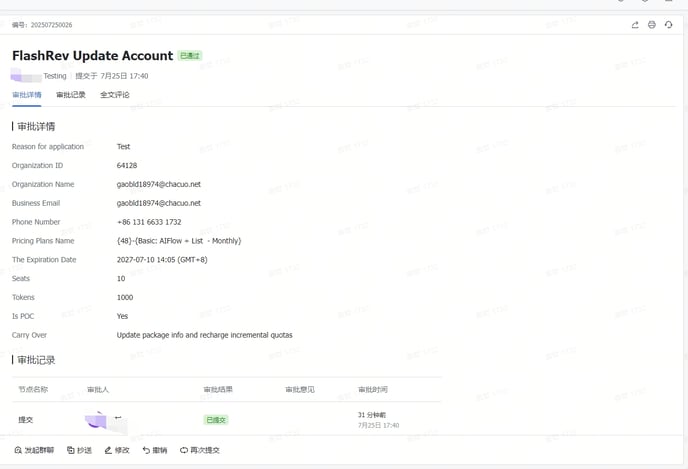Click the 节点名称 column header
Screen dimensions: 688x469
33,390
